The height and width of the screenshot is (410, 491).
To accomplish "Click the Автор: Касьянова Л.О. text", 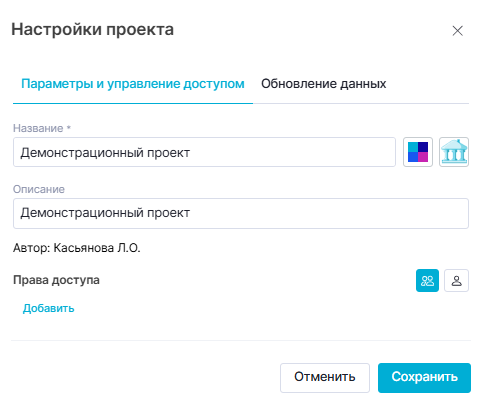I will coord(77,248).
